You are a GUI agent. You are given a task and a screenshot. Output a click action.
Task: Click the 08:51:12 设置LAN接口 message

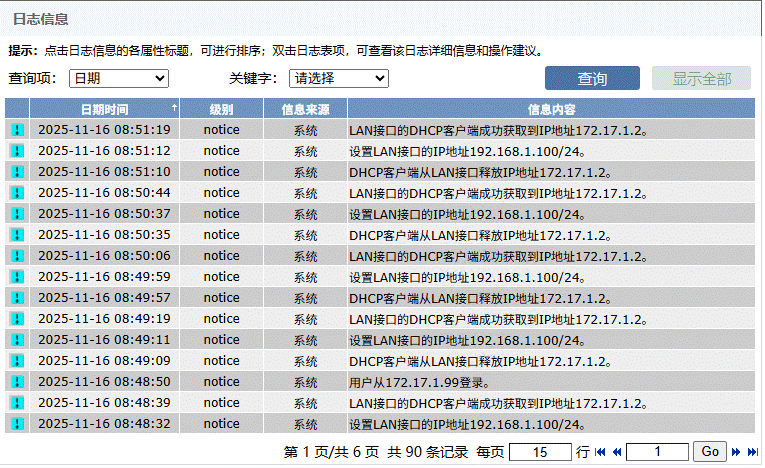[x=467, y=152]
